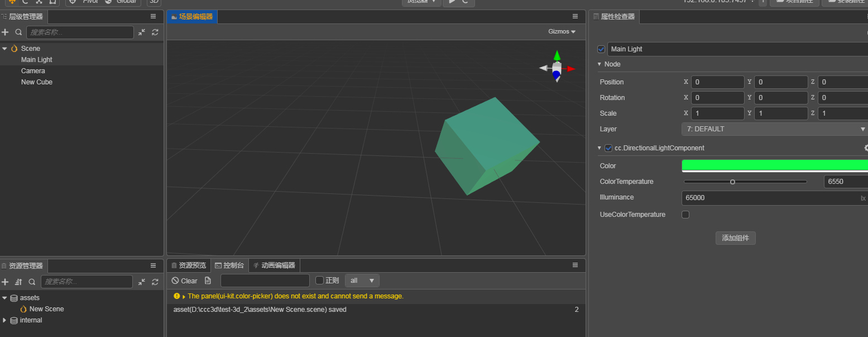Select the Camera node
This screenshot has height=337, width=868.
coord(33,71)
